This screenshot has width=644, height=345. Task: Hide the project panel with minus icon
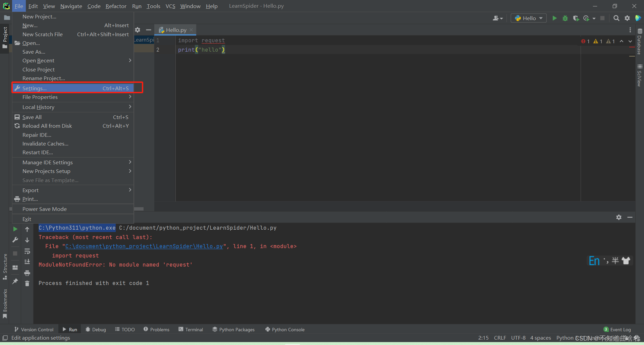(149, 30)
